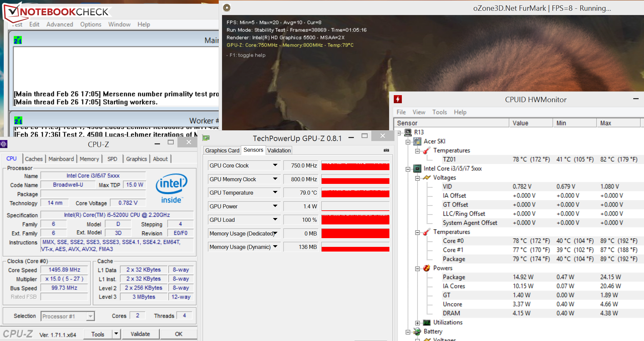Open the CPU-Z Tools dropdown arrow
The height and width of the screenshot is (341, 644).
point(116,334)
